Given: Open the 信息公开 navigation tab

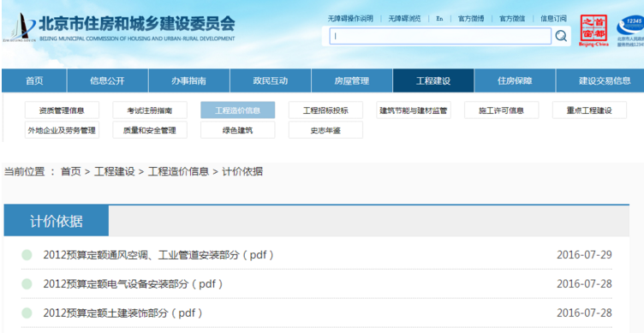Looking at the screenshot, I should [107, 80].
